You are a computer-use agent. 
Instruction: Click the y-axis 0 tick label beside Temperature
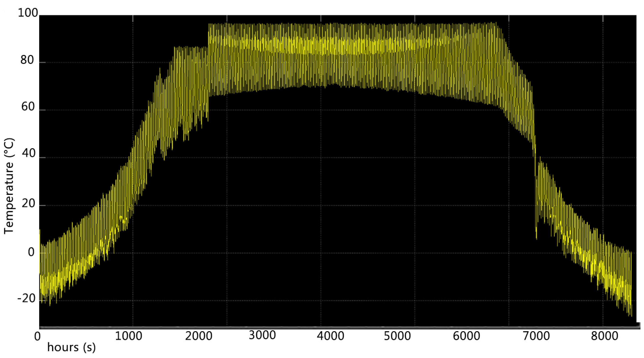pyautogui.click(x=31, y=252)
